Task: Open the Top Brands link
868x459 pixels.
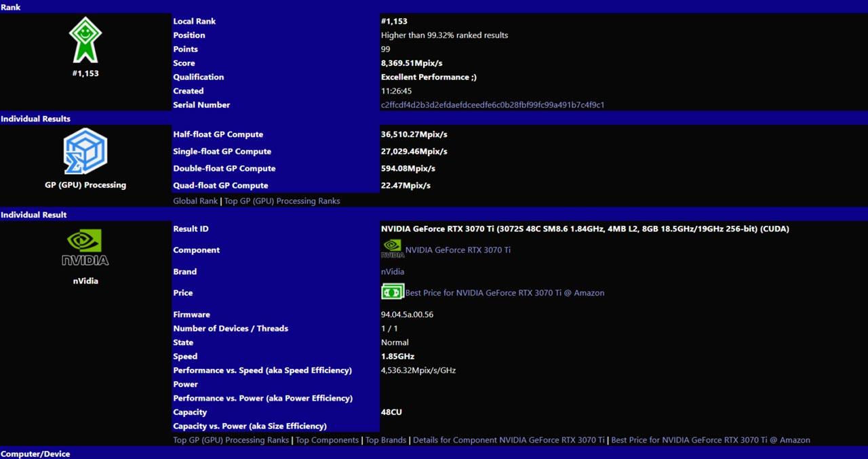Action: pos(386,440)
